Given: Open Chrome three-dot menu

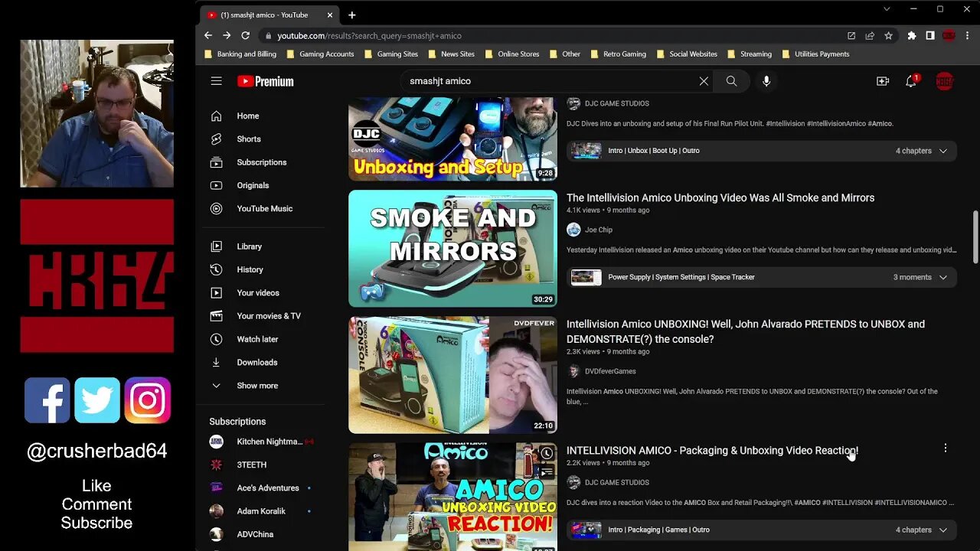Looking at the screenshot, I should 968,35.
